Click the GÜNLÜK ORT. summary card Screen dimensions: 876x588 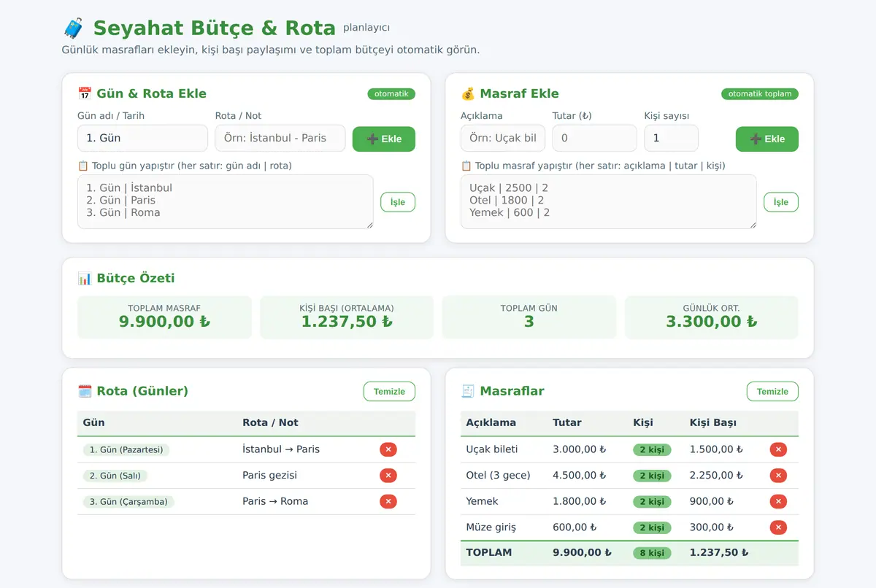pos(712,317)
